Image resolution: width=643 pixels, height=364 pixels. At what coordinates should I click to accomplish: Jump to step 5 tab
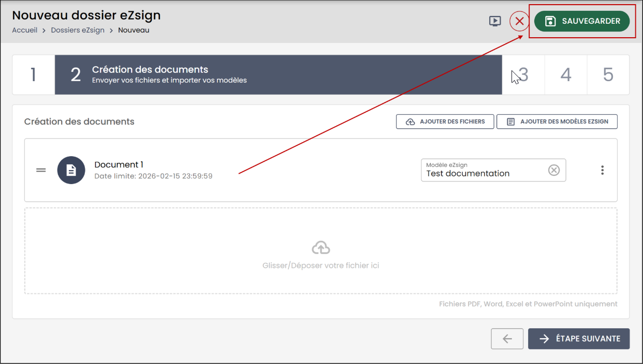[x=608, y=75]
